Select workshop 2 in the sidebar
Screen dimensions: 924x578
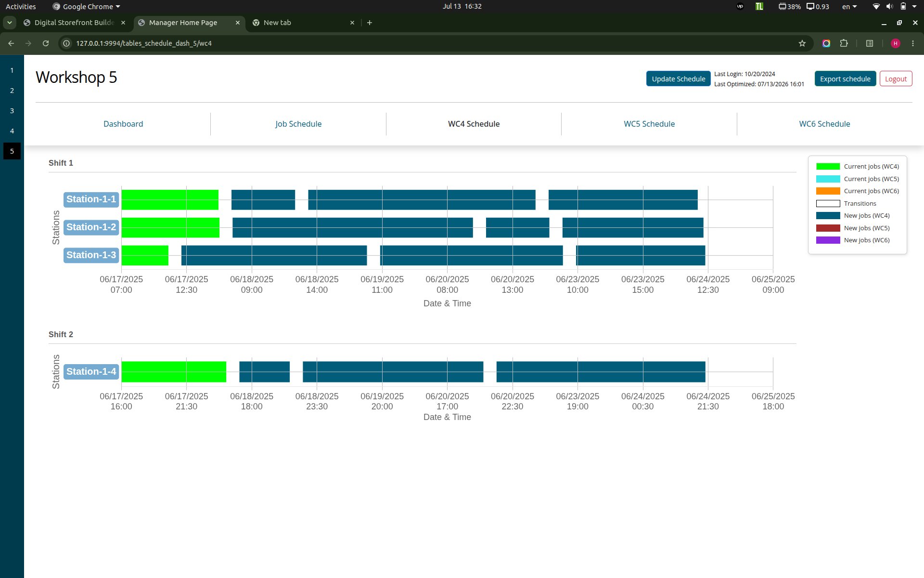click(x=12, y=91)
